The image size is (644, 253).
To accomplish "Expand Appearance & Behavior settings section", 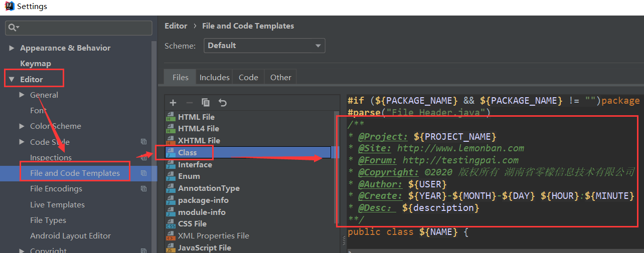I will pos(12,48).
